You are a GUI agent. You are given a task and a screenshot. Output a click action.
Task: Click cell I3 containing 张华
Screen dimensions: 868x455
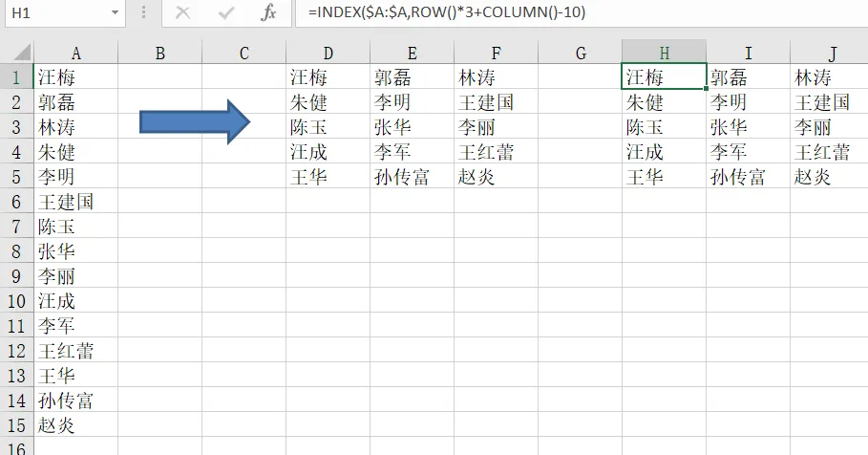(748, 127)
